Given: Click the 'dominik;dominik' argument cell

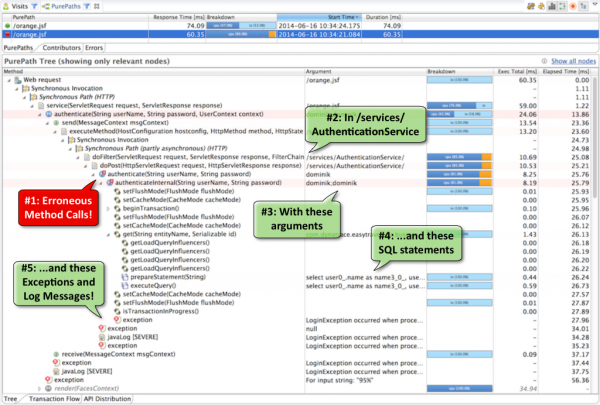Looking at the screenshot, I should click(x=331, y=183).
